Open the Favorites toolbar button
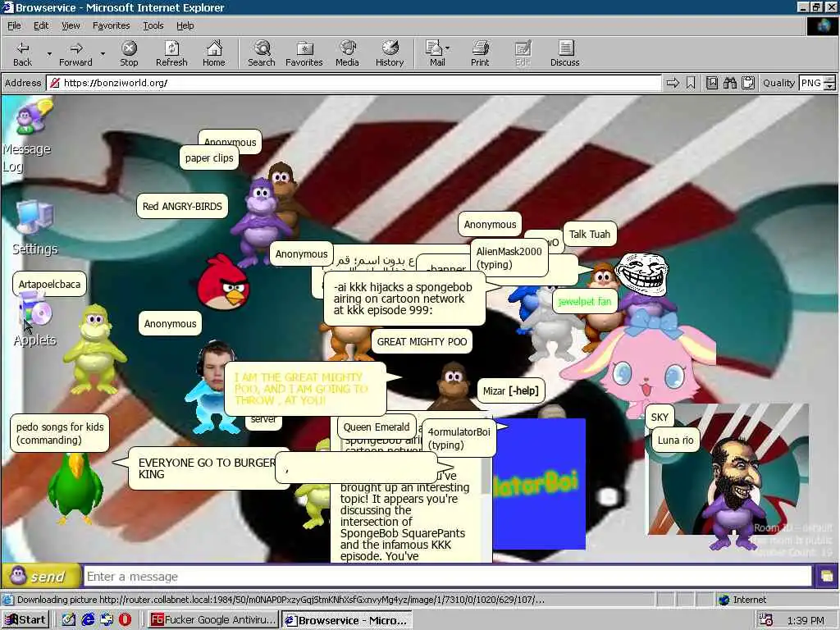The height and width of the screenshot is (630, 840). [304, 53]
